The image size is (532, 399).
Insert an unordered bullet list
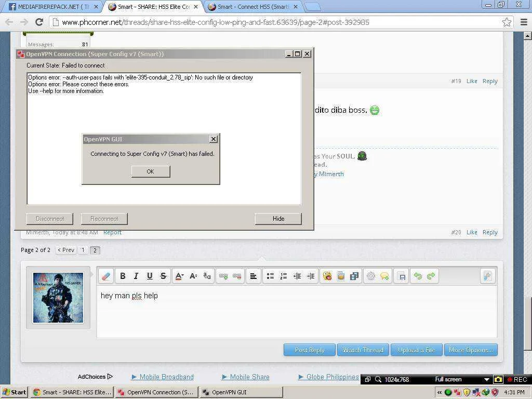(270, 276)
